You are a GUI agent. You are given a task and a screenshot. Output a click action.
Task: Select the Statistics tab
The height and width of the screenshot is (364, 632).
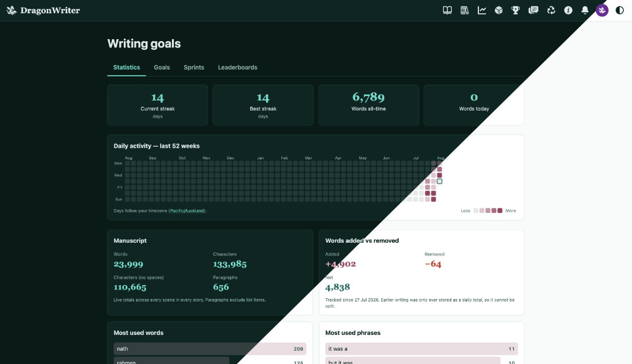126,68
